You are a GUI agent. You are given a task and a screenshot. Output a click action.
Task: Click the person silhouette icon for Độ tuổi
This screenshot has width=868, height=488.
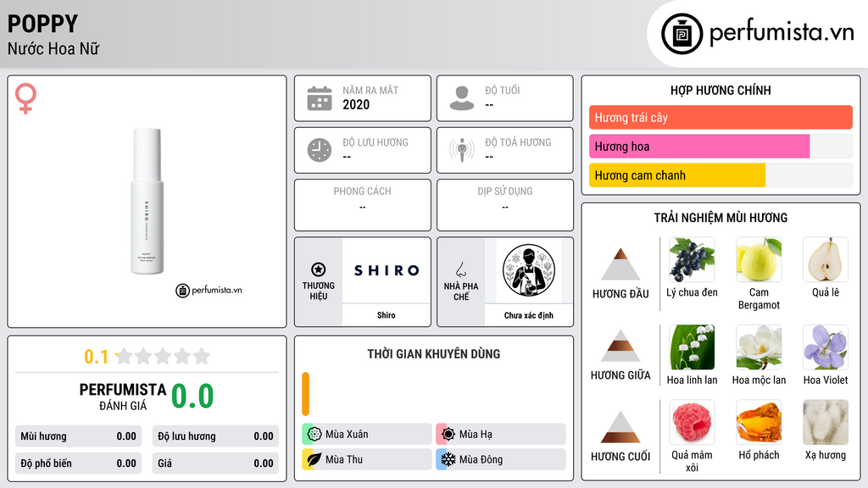pyautogui.click(x=462, y=98)
